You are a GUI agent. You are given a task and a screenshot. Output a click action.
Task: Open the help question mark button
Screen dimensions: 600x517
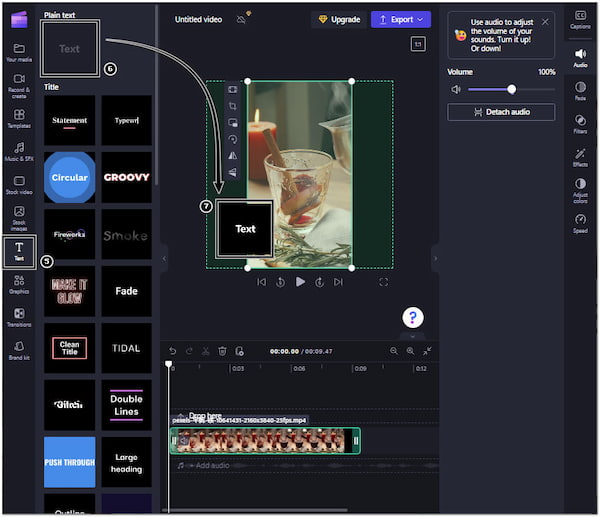(413, 317)
